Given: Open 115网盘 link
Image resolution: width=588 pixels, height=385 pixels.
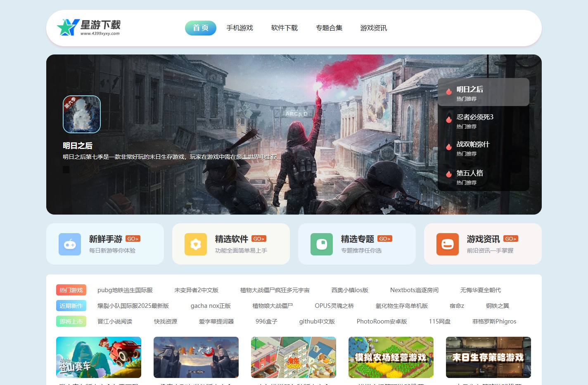Looking at the screenshot, I should (x=440, y=321).
